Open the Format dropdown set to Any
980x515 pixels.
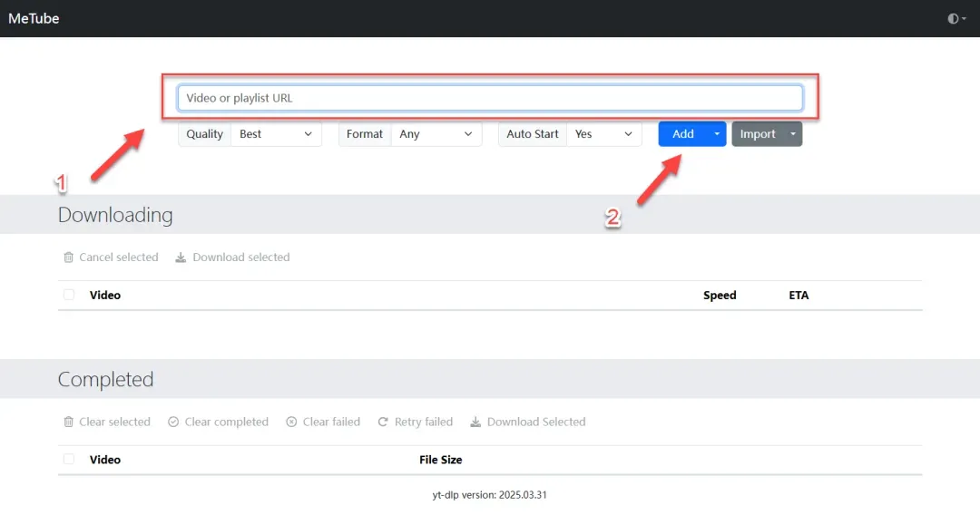coord(436,134)
